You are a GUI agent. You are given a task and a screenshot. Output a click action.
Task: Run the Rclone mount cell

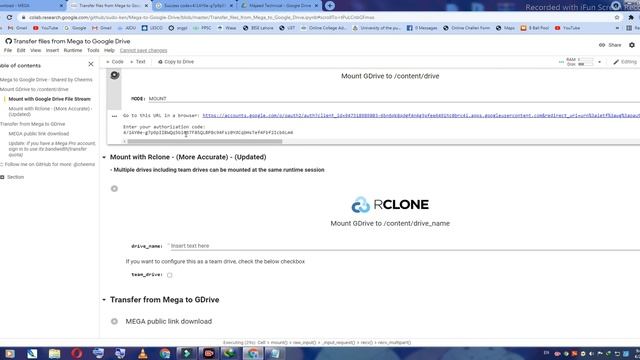click(114, 189)
